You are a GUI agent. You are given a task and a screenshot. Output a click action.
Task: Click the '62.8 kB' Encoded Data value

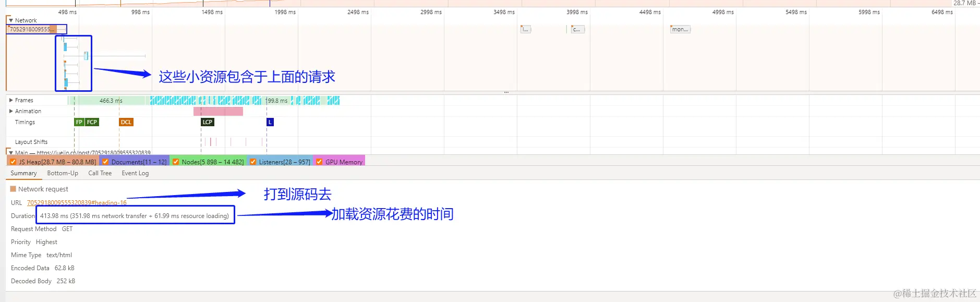[65, 268]
